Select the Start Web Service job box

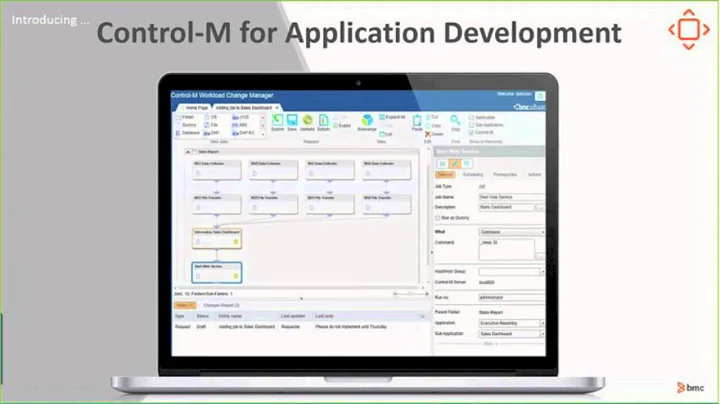(x=217, y=272)
